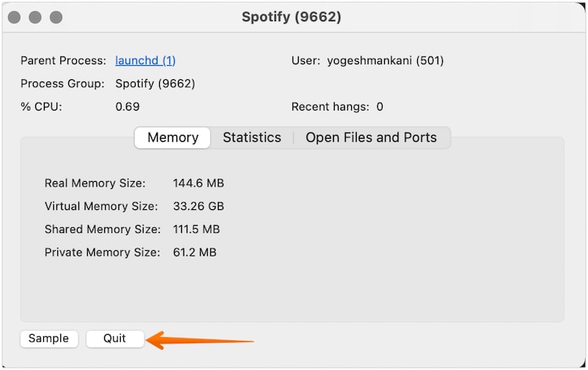Switch to the Statistics tab
The image size is (588, 370).
point(252,138)
